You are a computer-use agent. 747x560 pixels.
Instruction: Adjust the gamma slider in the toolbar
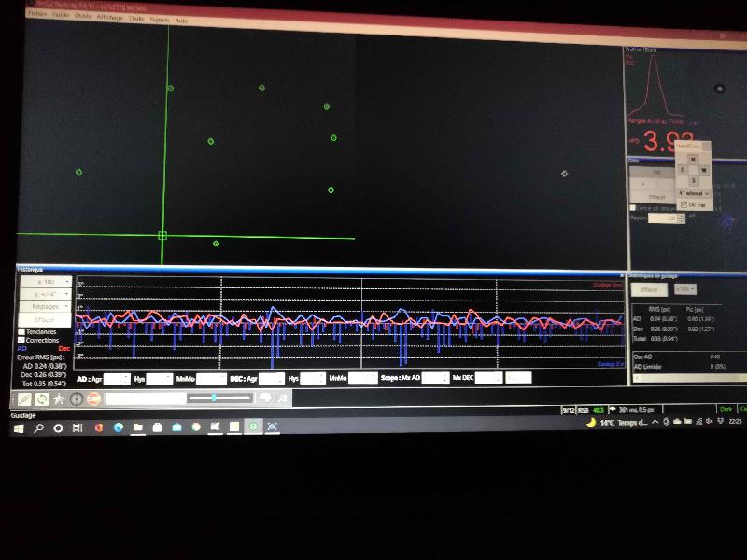[219, 398]
